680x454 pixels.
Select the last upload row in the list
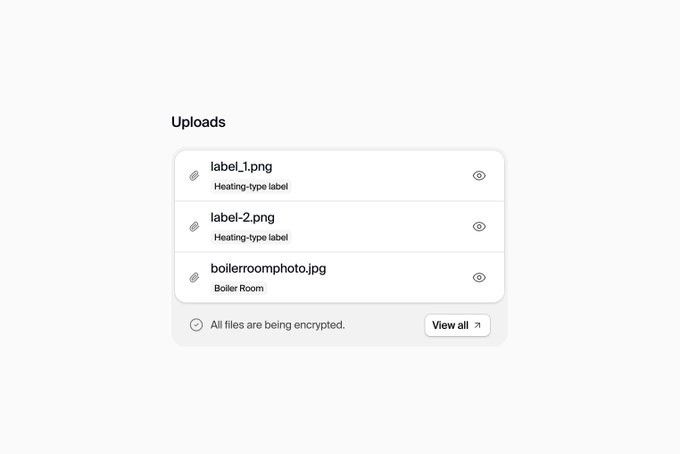(380, 278)
